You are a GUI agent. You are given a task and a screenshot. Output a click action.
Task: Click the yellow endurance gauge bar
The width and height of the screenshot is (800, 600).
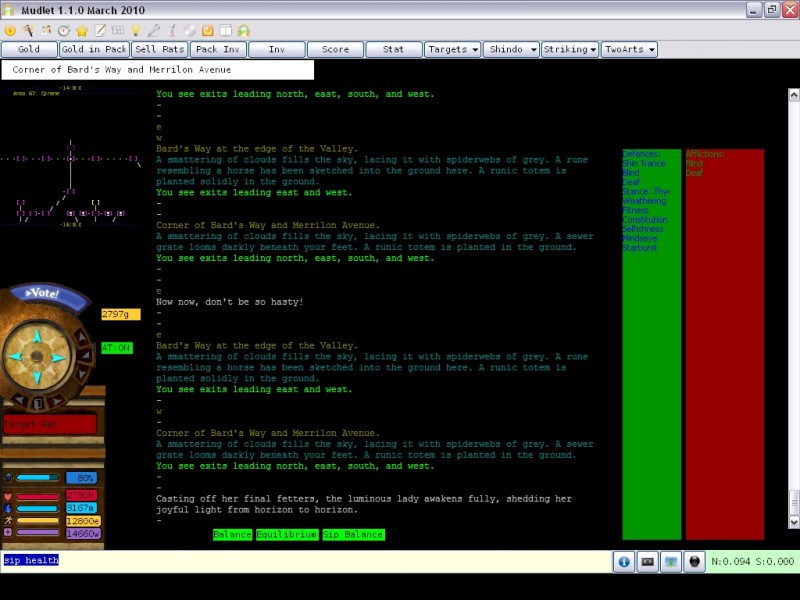coord(38,521)
